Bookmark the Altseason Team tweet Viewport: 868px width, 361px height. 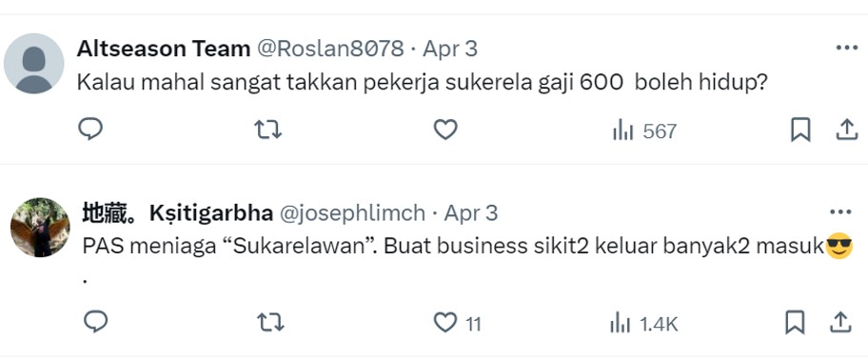(800, 130)
